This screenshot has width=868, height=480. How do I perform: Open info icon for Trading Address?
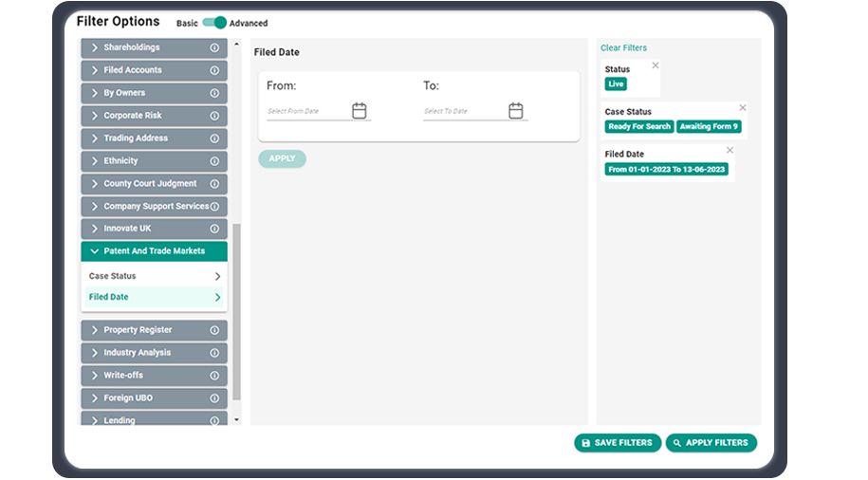click(x=214, y=138)
